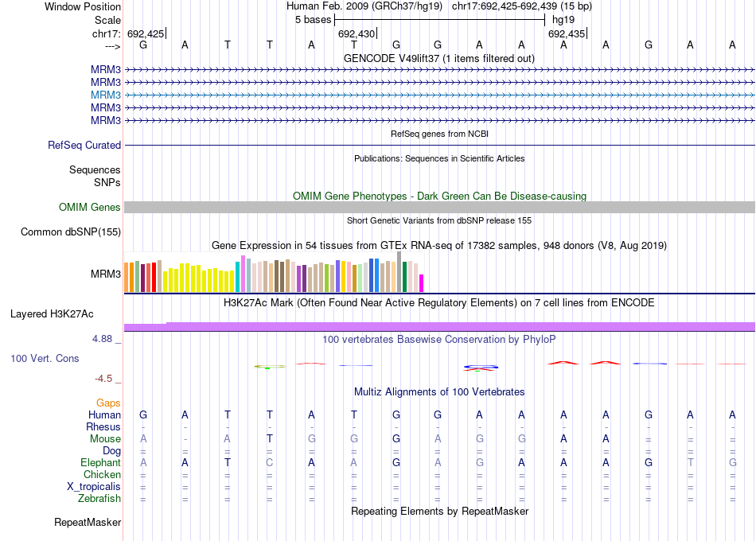Screen dimensions: 756x541
Task: Open 100 vertebrates Basewise Conservation title
Action: [x=438, y=340]
